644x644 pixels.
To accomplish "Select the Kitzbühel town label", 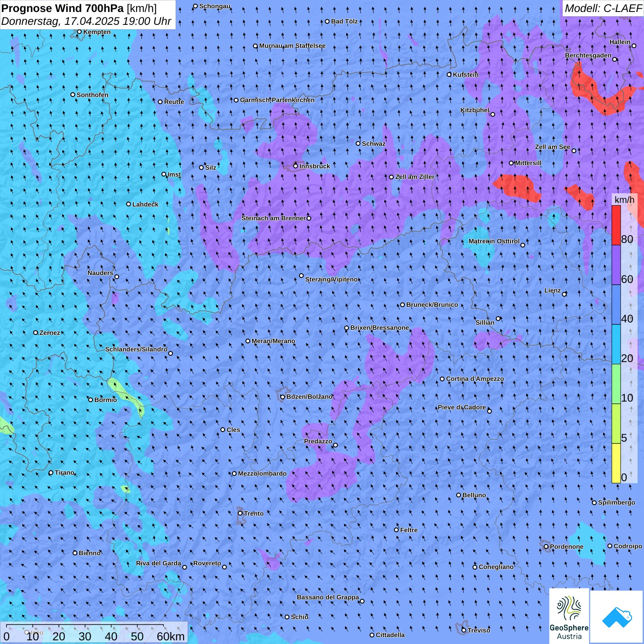I will (475, 110).
